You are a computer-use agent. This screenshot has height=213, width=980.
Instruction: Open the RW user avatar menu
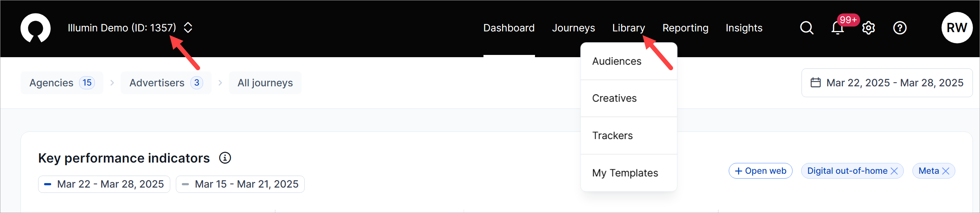[x=956, y=28]
